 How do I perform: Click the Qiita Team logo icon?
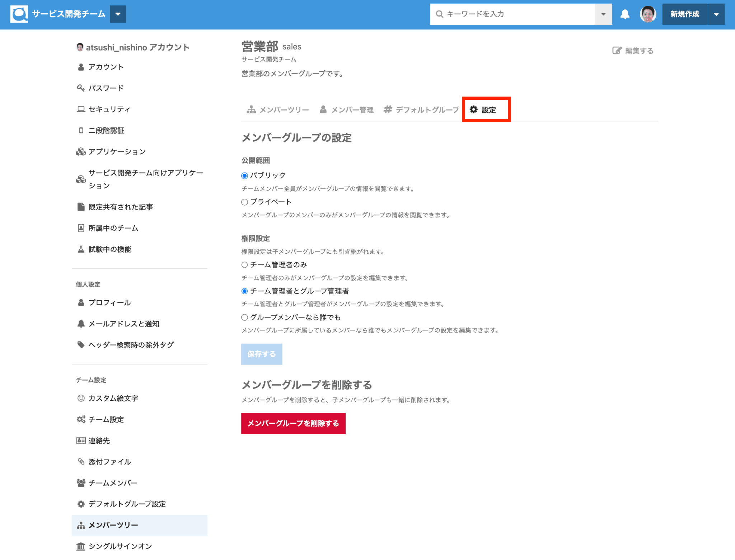(19, 14)
